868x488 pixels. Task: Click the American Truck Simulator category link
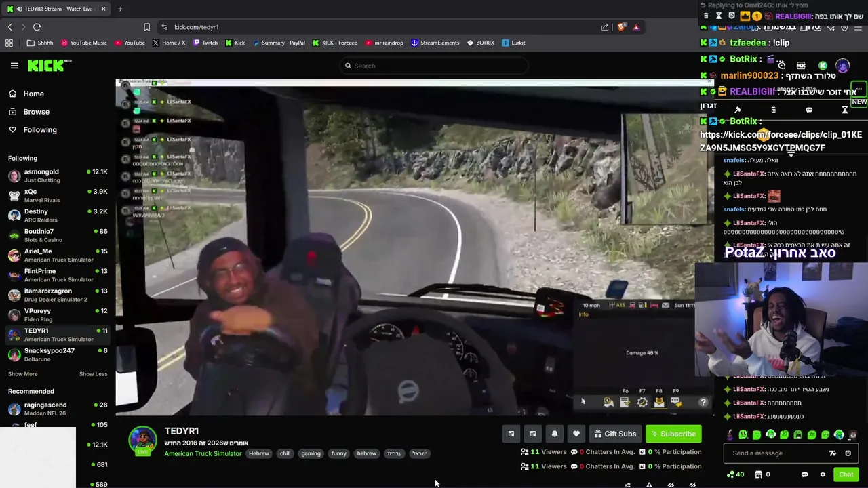203,453
